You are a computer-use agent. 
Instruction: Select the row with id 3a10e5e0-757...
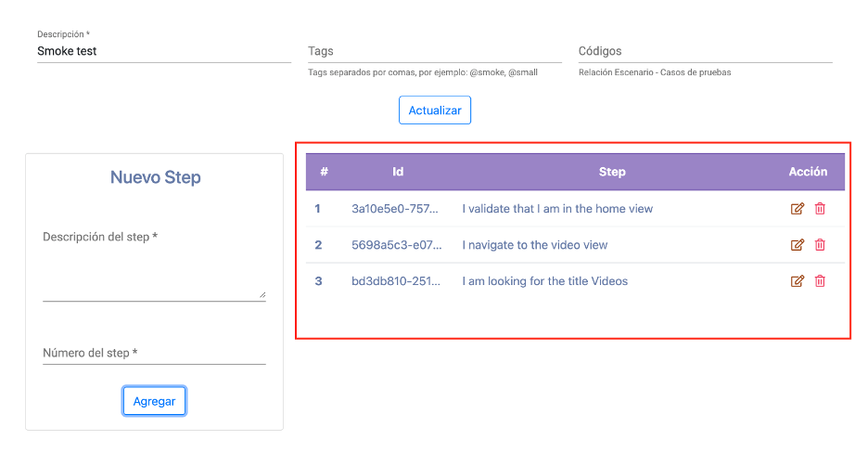pos(575,209)
